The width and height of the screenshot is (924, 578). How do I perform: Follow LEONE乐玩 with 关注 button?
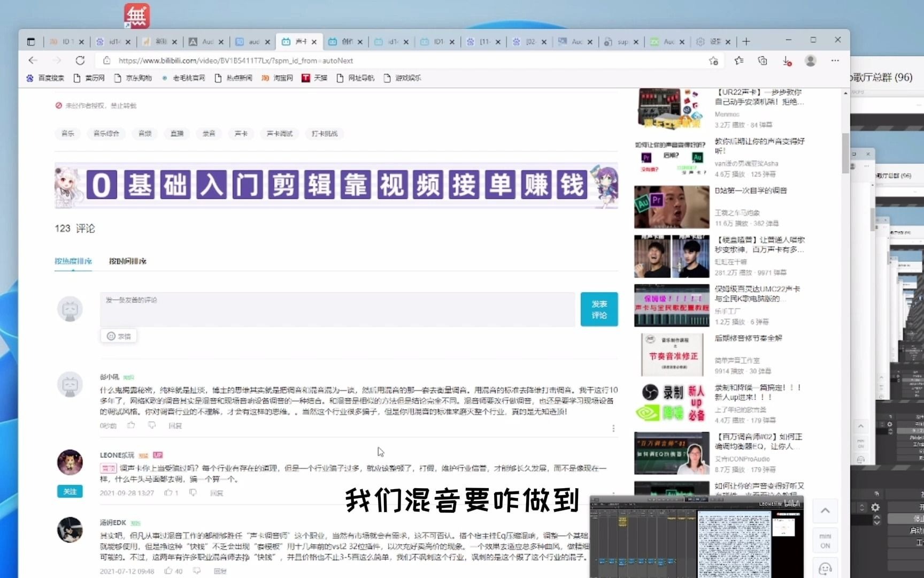point(70,492)
